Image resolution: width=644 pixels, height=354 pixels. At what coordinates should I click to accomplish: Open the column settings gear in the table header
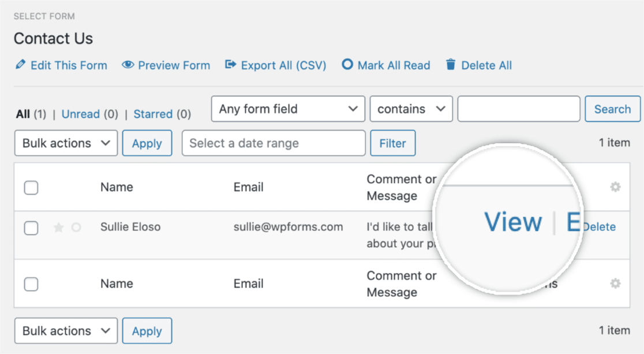point(615,187)
